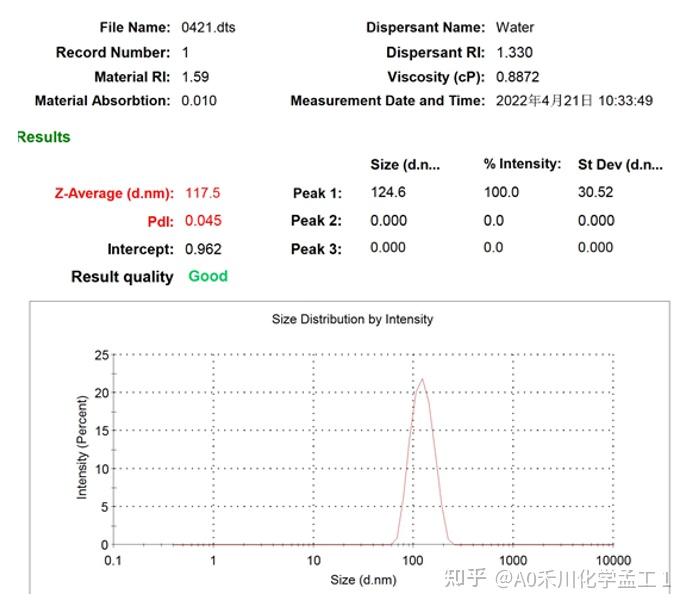The image size is (688, 606).
Task: Click the apex of the intensity curve
Action: 422,379
